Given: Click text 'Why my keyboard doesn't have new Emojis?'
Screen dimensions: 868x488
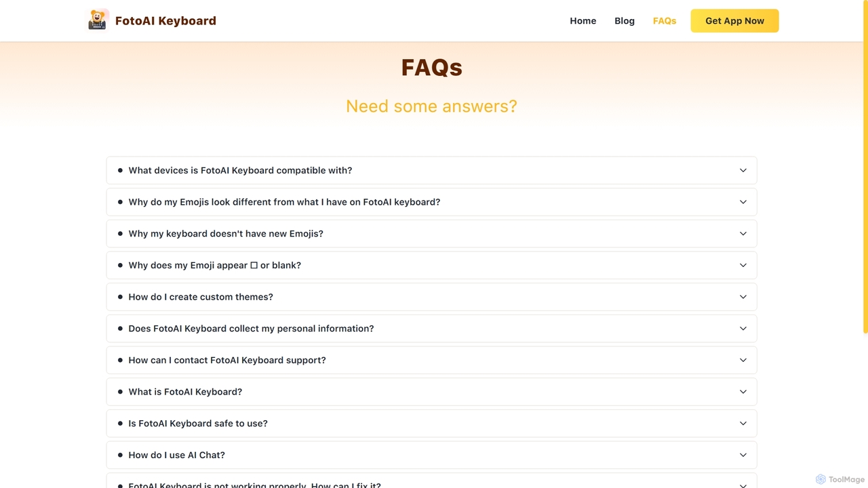Looking at the screenshot, I should tap(226, 233).
